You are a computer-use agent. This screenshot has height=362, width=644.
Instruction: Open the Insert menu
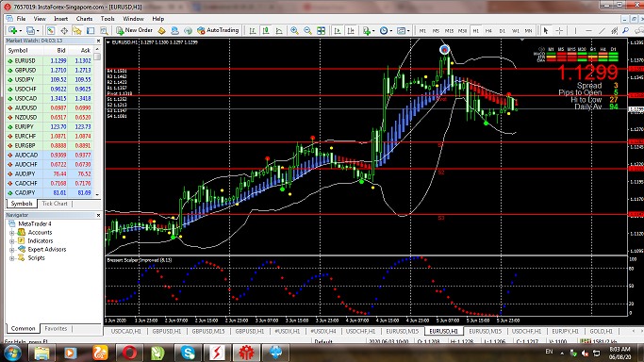click(60, 19)
